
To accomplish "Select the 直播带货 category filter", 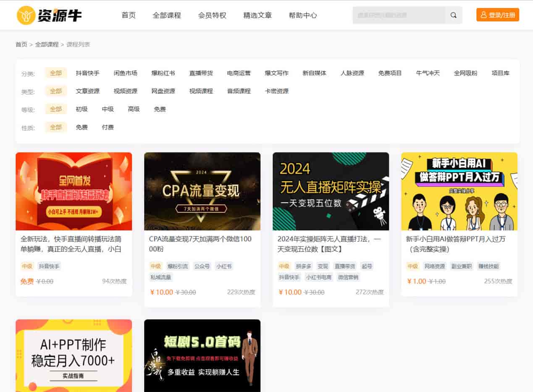I will [x=201, y=73].
